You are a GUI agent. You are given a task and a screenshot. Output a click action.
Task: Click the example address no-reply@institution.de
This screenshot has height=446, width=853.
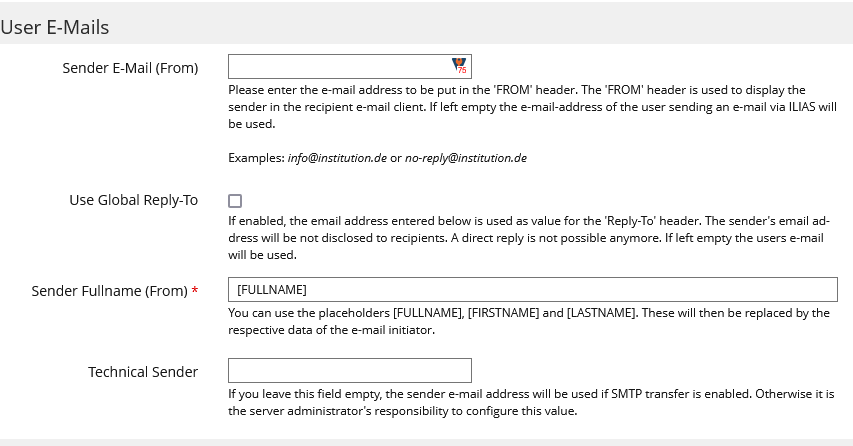pos(465,158)
